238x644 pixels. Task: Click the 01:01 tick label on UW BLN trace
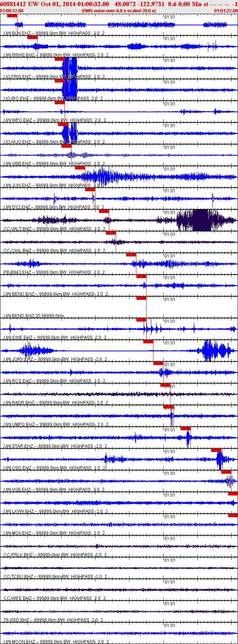(169, 17)
